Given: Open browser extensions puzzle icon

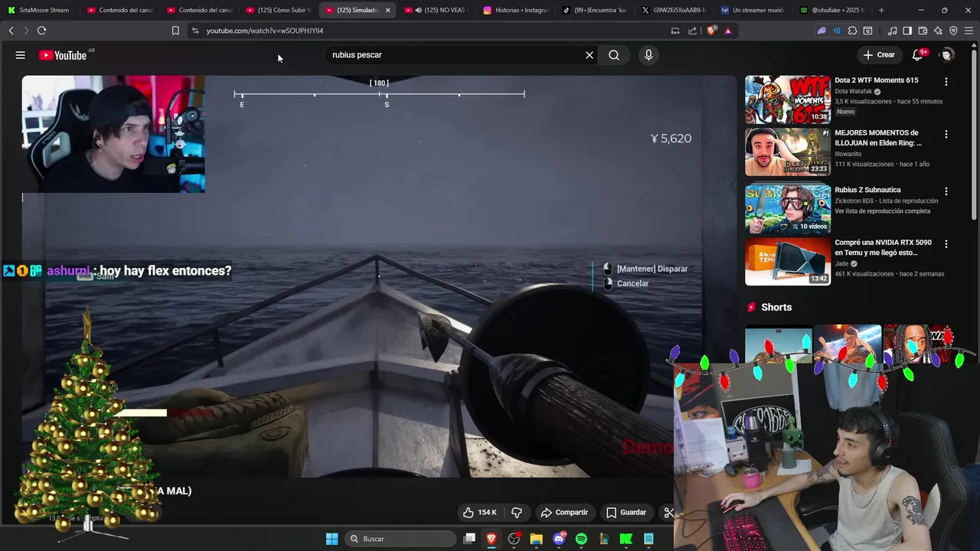Looking at the screenshot, I should coord(852,31).
